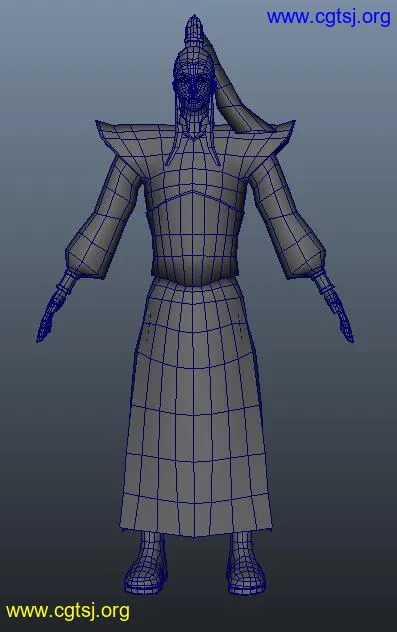Click the boot on the image's right side
Image resolution: width=397 pixels, height=632 pixels.
tap(245, 563)
